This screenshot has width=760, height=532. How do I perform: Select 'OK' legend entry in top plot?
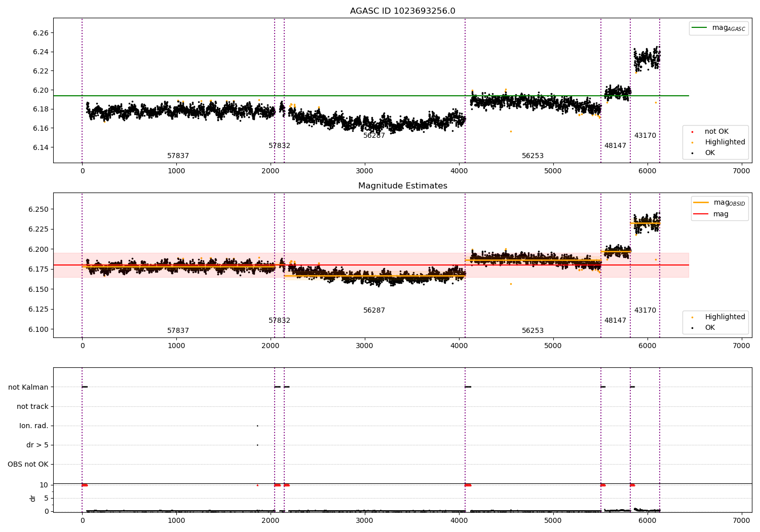(710, 153)
